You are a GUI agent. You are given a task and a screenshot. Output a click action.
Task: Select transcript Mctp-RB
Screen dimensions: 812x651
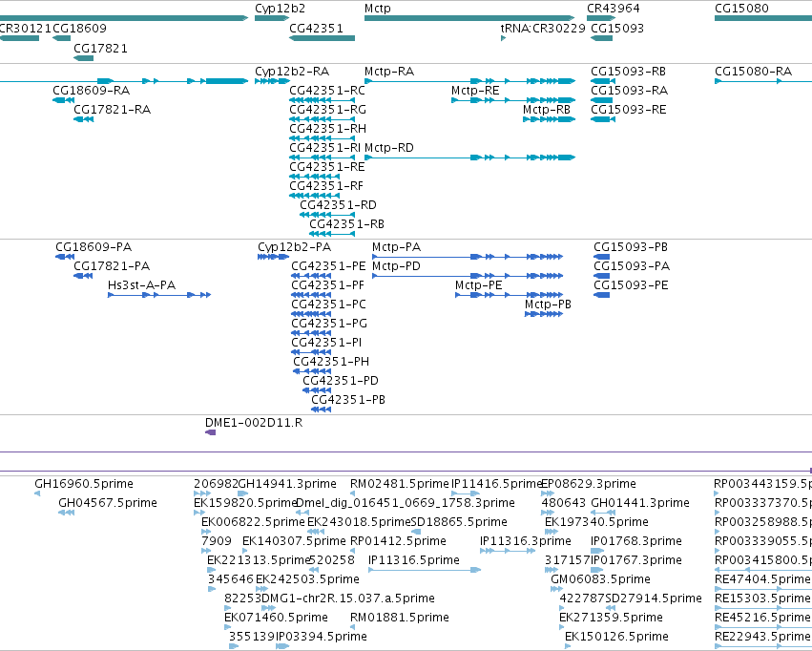pyautogui.click(x=547, y=110)
